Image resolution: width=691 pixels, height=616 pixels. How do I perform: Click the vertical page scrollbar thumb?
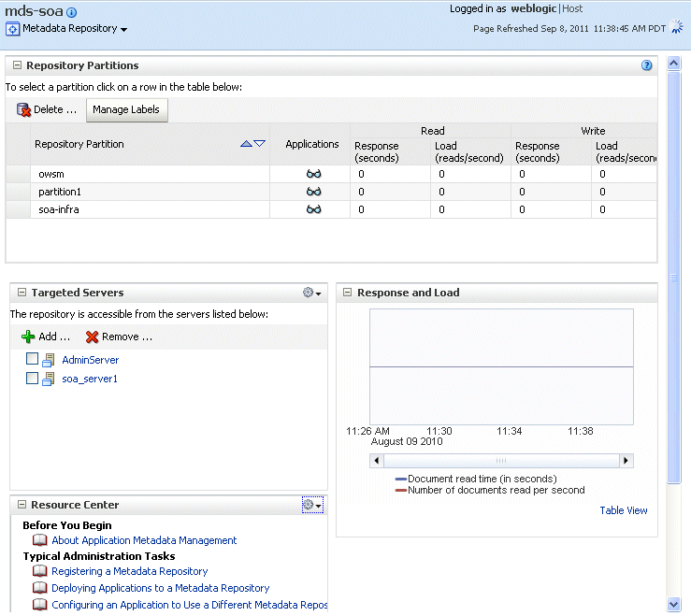point(673,278)
